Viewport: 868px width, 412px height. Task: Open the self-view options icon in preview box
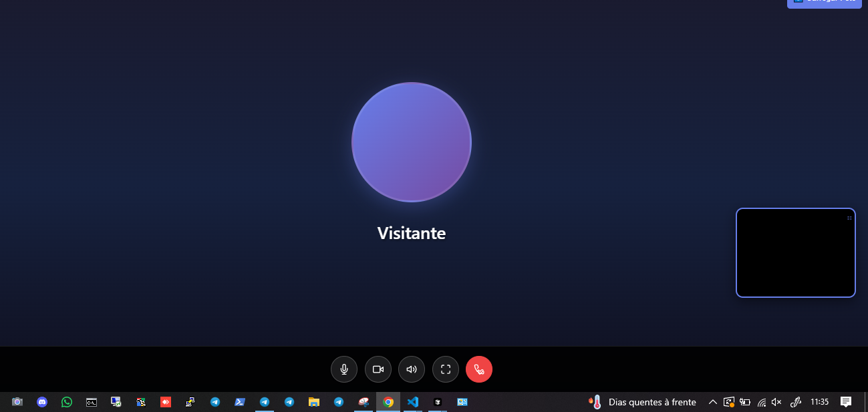[x=849, y=218]
